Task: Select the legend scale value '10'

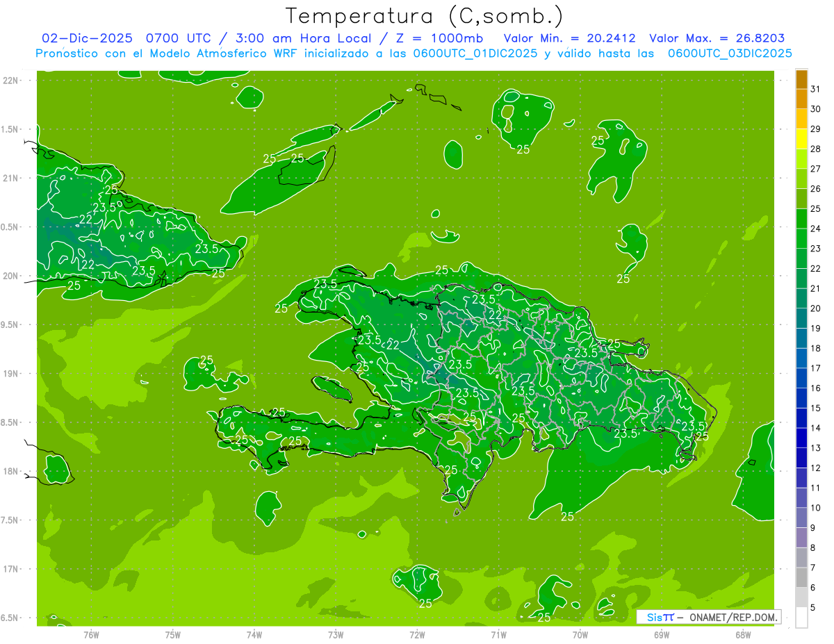Action: (816, 508)
